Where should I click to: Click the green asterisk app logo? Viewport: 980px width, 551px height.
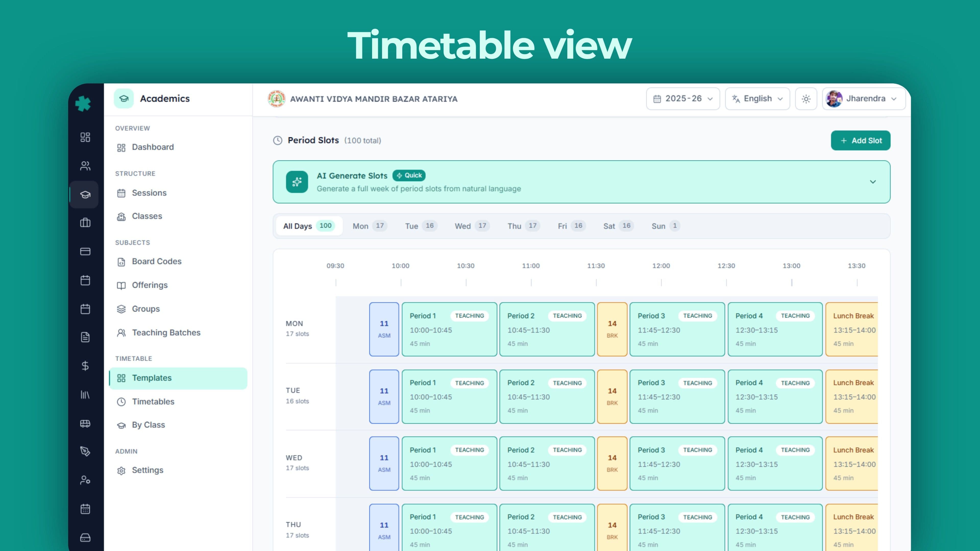[x=83, y=103]
